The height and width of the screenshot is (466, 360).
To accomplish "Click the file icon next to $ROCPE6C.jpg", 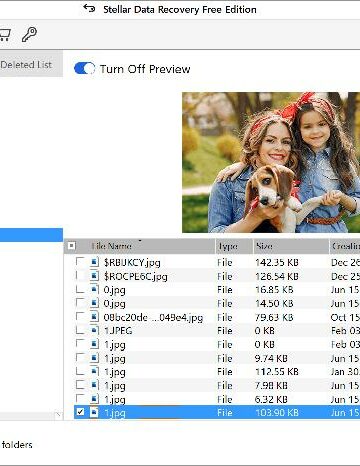I will (x=94, y=276).
